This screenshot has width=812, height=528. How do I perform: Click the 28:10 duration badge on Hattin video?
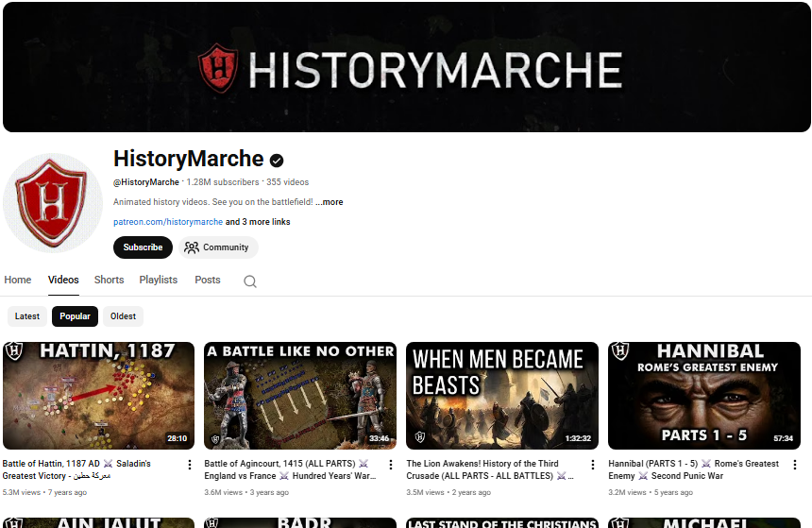point(178,438)
